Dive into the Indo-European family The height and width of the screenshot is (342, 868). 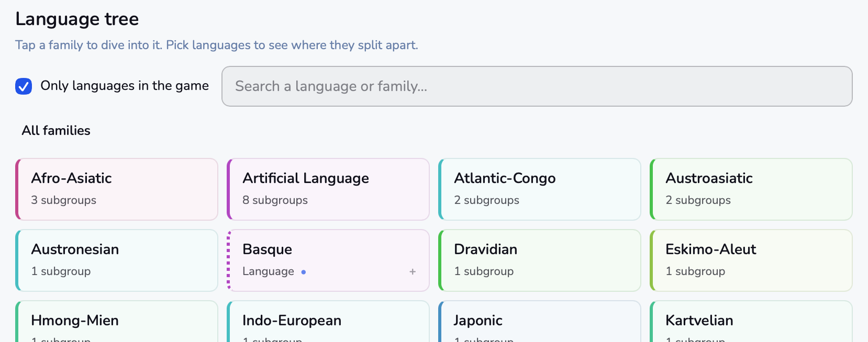328,322
